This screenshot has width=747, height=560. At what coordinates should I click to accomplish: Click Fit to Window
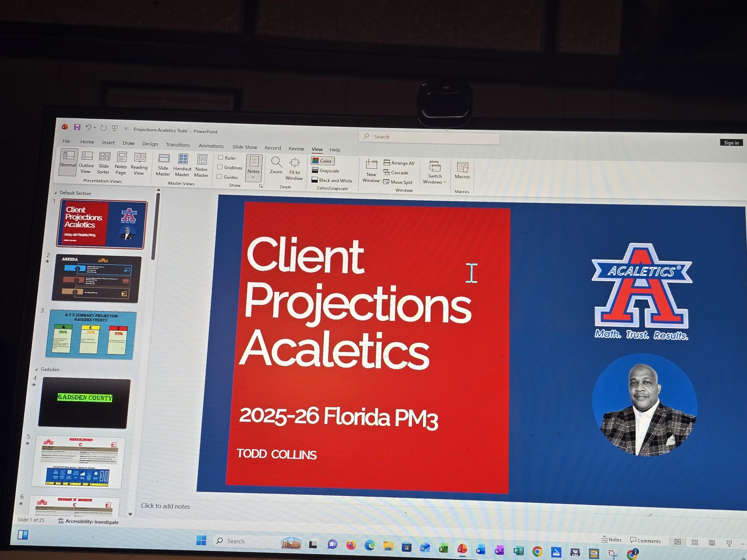(x=294, y=169)
